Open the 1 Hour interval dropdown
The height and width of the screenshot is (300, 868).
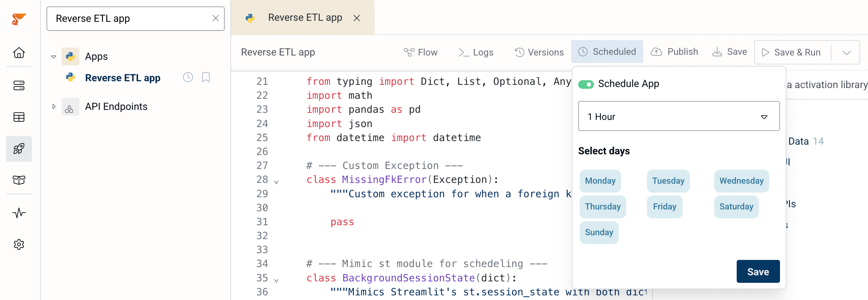(x=679, y=116)
